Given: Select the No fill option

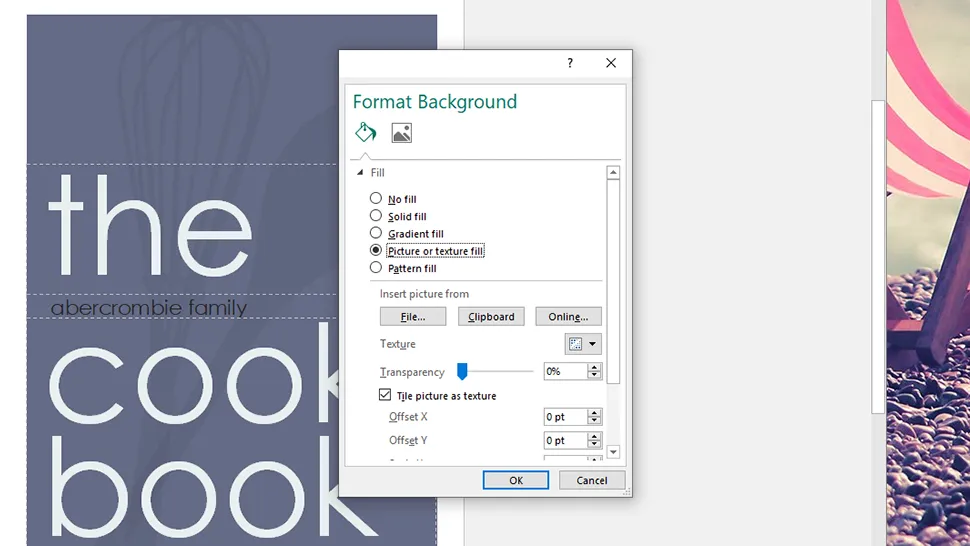Looking at the screenshot, I should click(x=376, y=199).
